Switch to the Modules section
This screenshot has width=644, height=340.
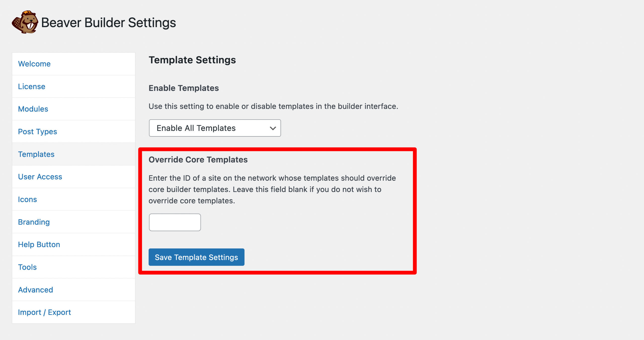(x=33, y=109)
